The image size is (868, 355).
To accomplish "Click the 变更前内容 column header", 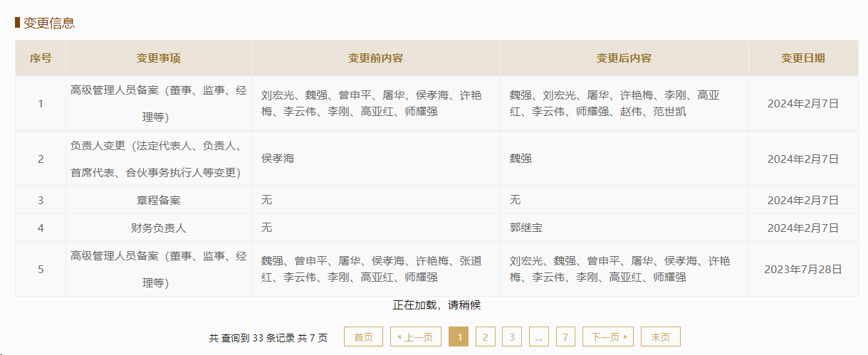I will point(375,58).
